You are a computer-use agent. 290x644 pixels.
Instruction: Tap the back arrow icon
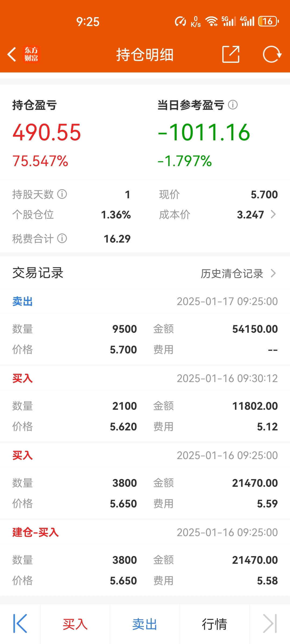(x=12, y=54)
